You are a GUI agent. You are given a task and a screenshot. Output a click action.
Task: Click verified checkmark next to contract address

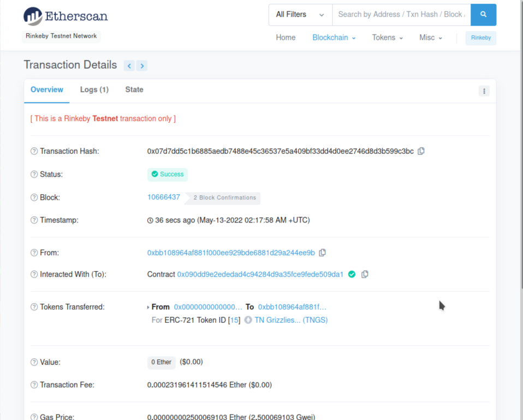(352, 274)
